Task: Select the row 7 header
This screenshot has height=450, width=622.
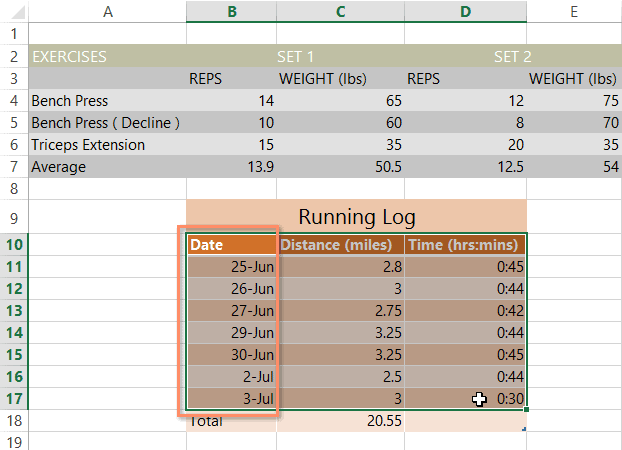Action: pos(13,167)
